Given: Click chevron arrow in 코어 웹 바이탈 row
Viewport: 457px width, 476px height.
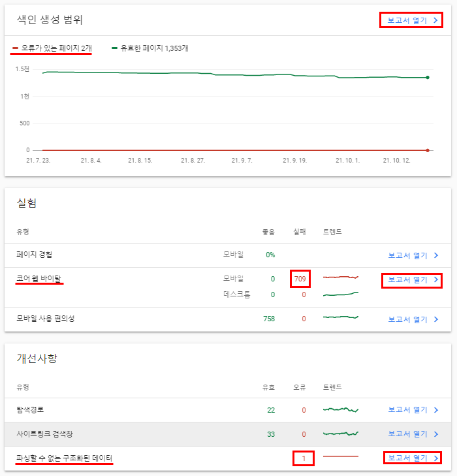Looking at the screenshot, I should pyautogui.click(x=436, y=279).
